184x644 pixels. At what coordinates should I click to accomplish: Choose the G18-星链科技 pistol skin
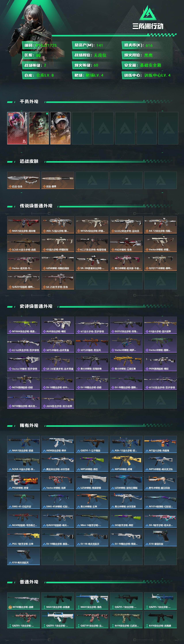(160, 538)
